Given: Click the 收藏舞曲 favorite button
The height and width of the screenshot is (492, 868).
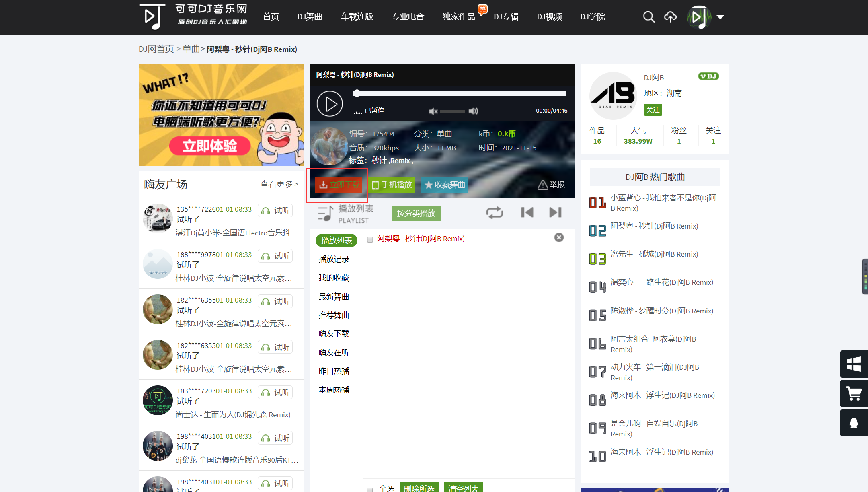Looking at the screenshot, I should point(444,185).
